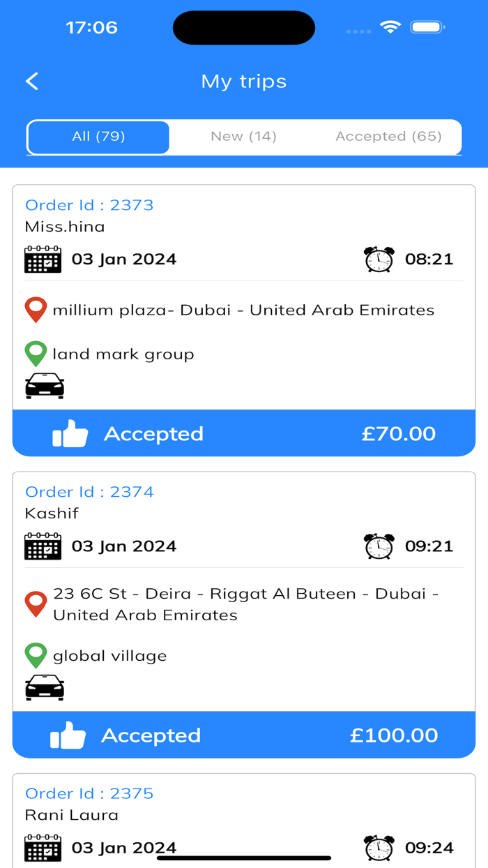Switch to the New (14) tab
The width and height of the screenshot is (488, 868).
pos(243,137)
